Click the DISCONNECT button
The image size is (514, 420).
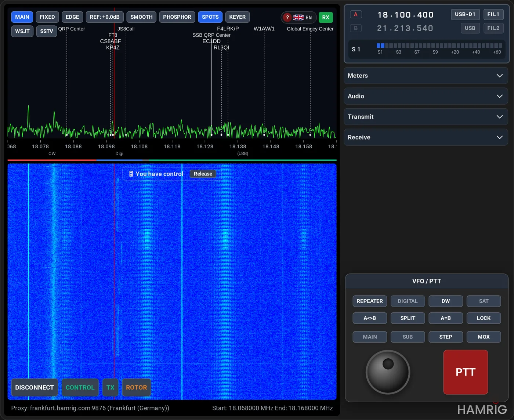tap(35, 387)
